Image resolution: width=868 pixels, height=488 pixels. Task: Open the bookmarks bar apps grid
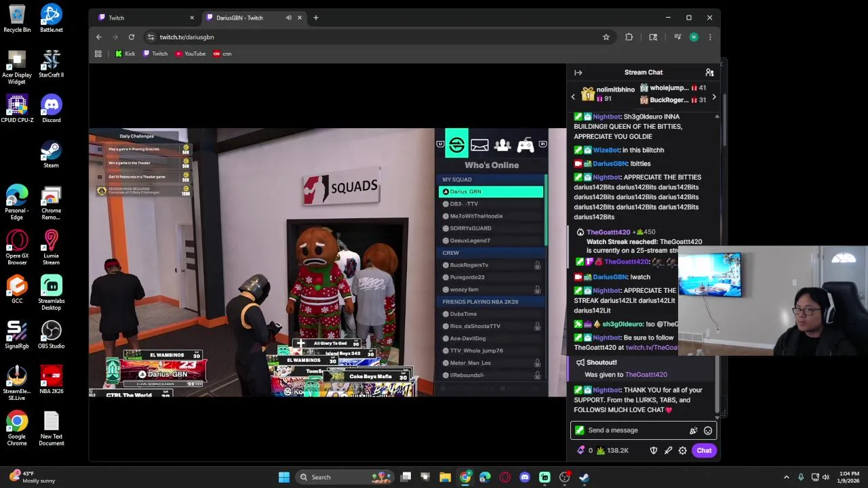tap(98, 54)
